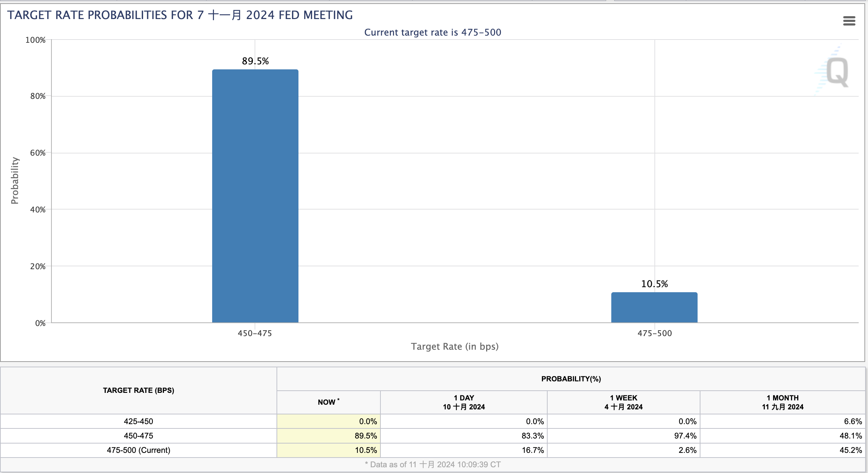Select the 450-475 bar in chart
The height and width of the screenshot is (473, 868).
click(254, 192)
